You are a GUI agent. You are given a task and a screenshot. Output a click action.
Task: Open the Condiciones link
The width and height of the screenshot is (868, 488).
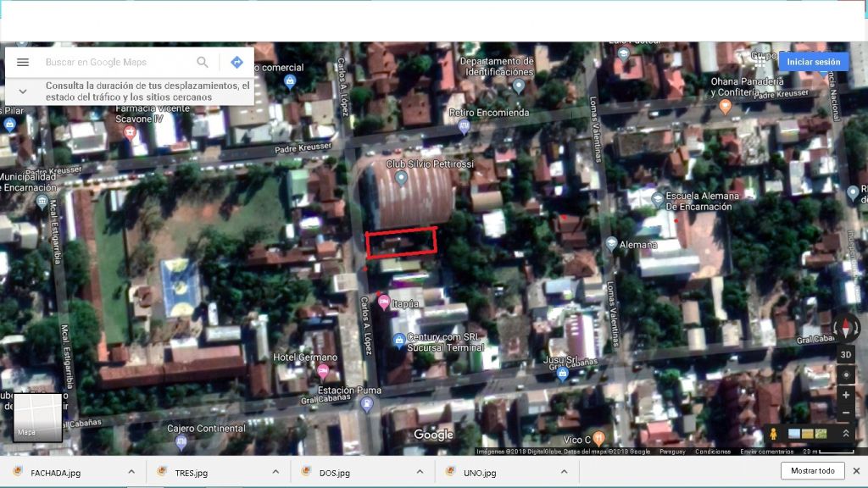point(712,452)
